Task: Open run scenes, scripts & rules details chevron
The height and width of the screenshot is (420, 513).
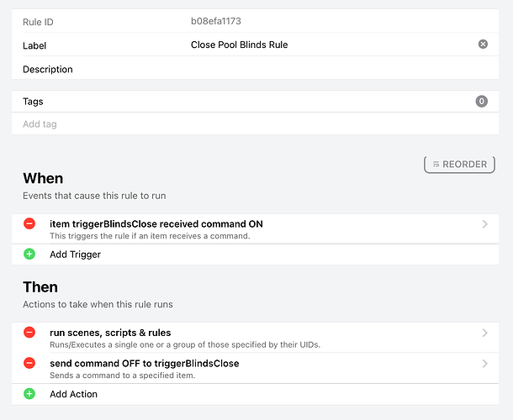Action: click(x=485, y=333)
